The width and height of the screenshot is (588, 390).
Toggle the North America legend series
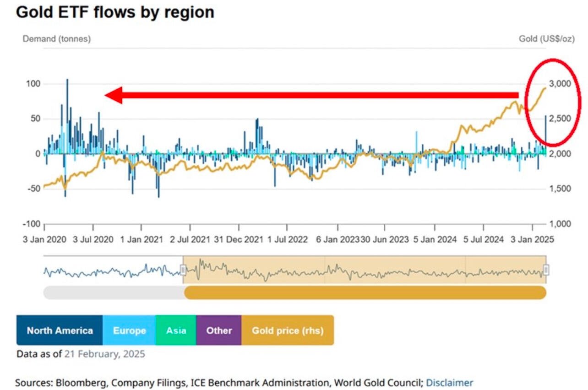pos(60,330)
